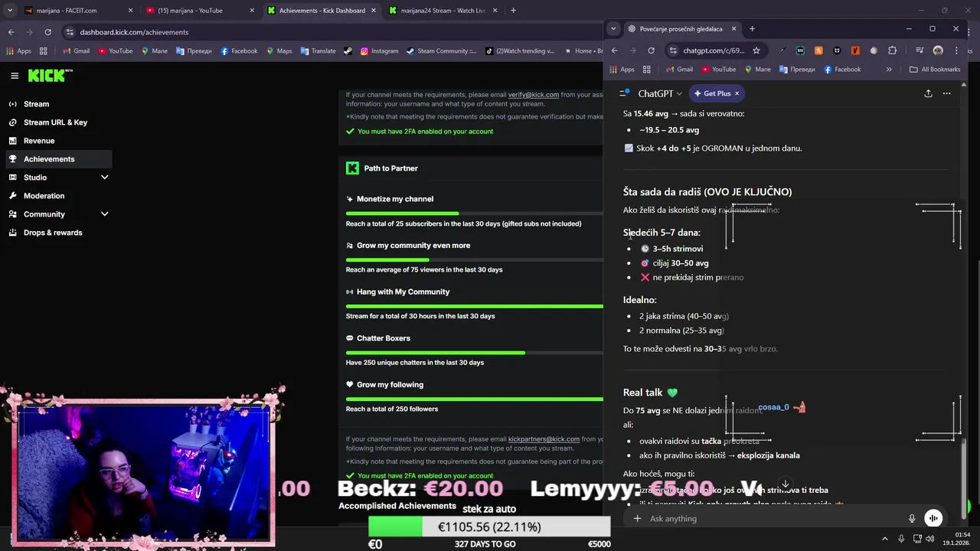The image size is (980, 551).
Task: Click kickpartners@kick.com email link
Action: point(544,439)
